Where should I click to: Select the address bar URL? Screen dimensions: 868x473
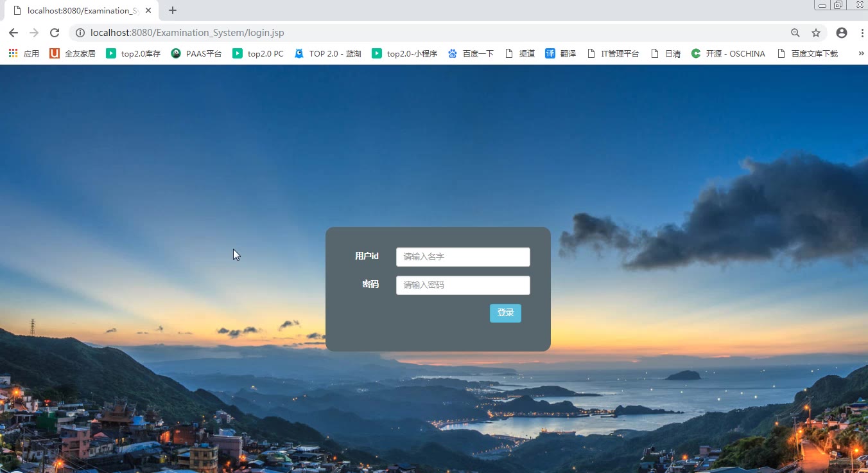[187, 33]
